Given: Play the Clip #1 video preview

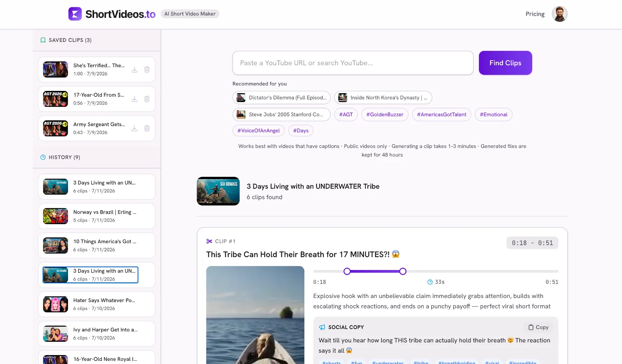Looking at the screenshot, I should 255,315.
